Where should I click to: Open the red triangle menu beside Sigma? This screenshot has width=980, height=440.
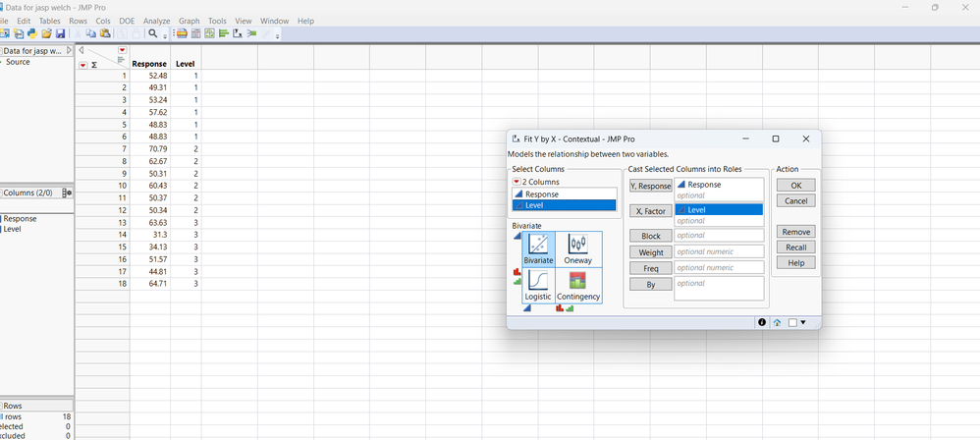[83, 65]
